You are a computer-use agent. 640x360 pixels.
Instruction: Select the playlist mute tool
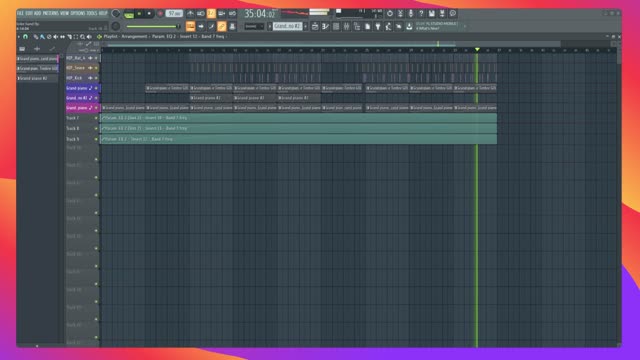(56, 37)
